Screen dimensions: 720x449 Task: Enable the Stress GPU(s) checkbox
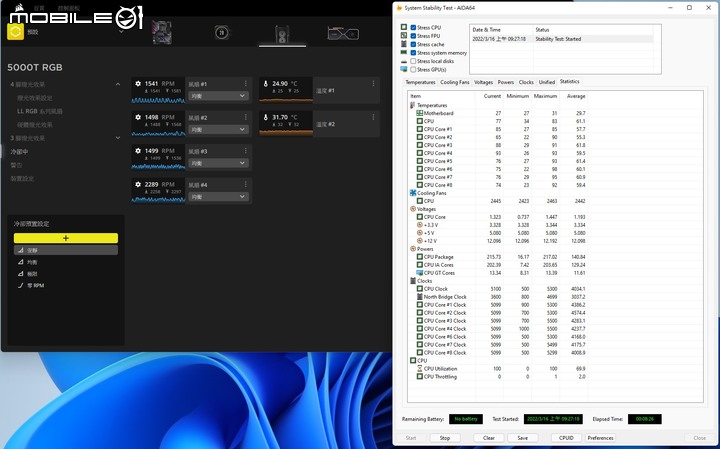413,69
